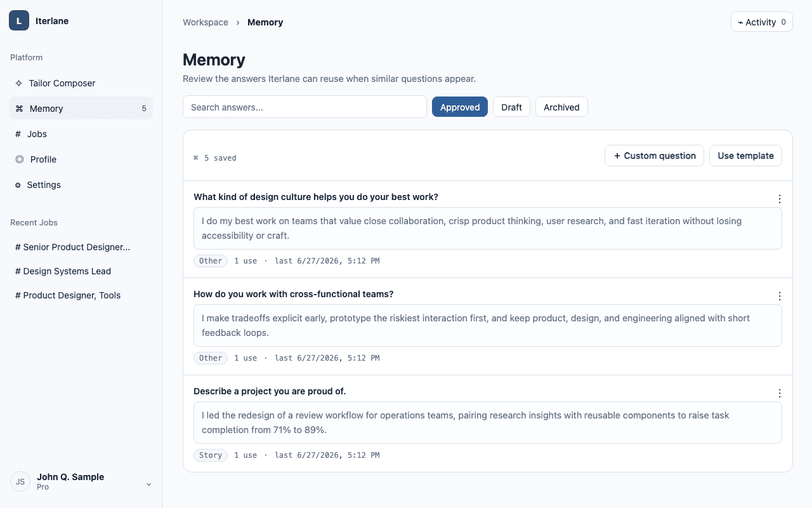
Task: Click the Activity button
Action: tap(761, 22)
